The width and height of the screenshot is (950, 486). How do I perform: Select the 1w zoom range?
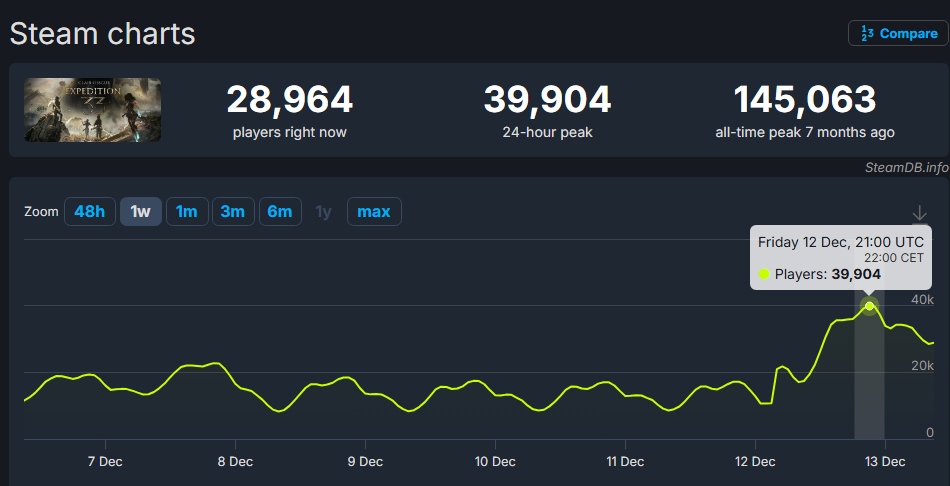coord(141,212)
